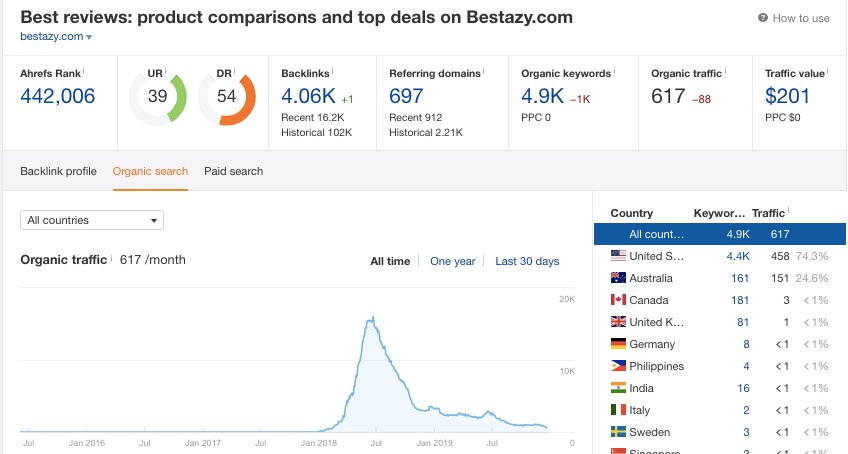The height and width of the screenshot is (454, 848).
Task: Click the Traffic column header
Action: [768, 213]
